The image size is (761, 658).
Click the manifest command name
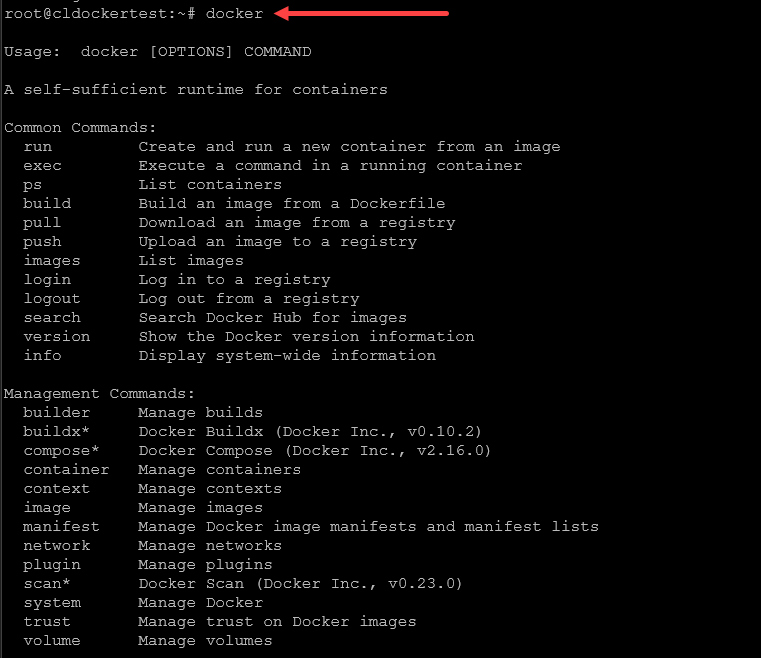(x=61, y=526)
